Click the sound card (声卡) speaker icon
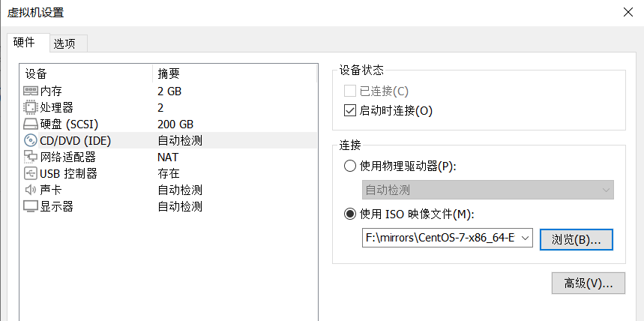Image resolution: width=644 pixels, height=321 pixels. 31,190
